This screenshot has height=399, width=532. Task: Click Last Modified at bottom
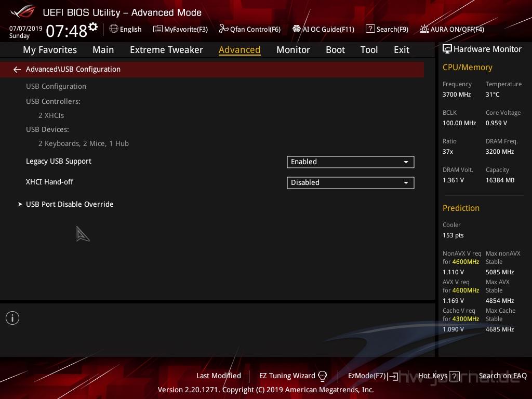(219, 376)
